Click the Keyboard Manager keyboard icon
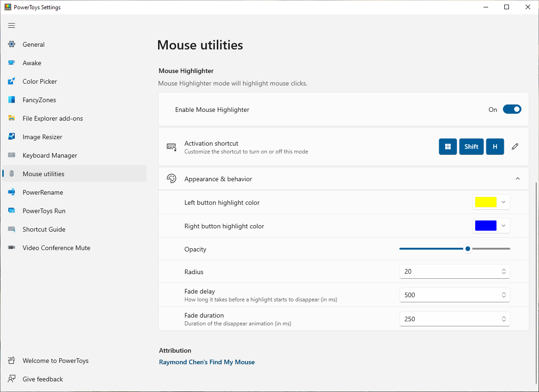Viewport: 539px width, 392px height. pyautogui.click(x=12, y=155)
